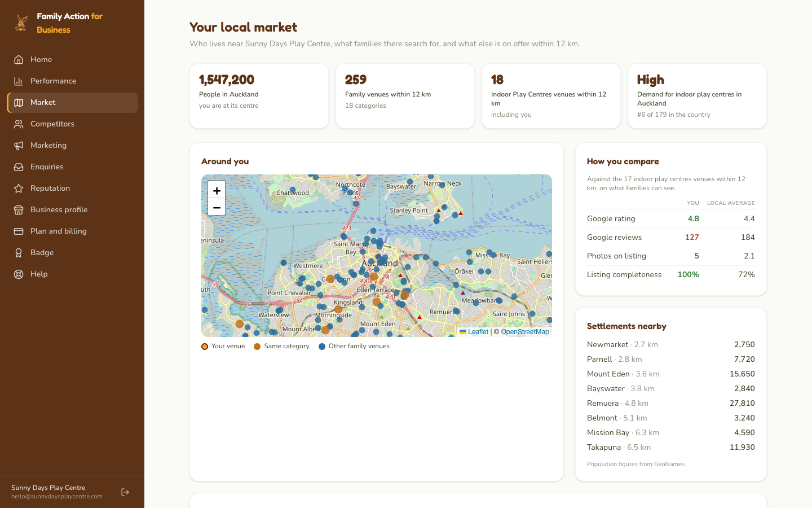This screenshot has width=812, height=508.
Task: Click the Marketing megaphone icon
Action: coord(19,145)
